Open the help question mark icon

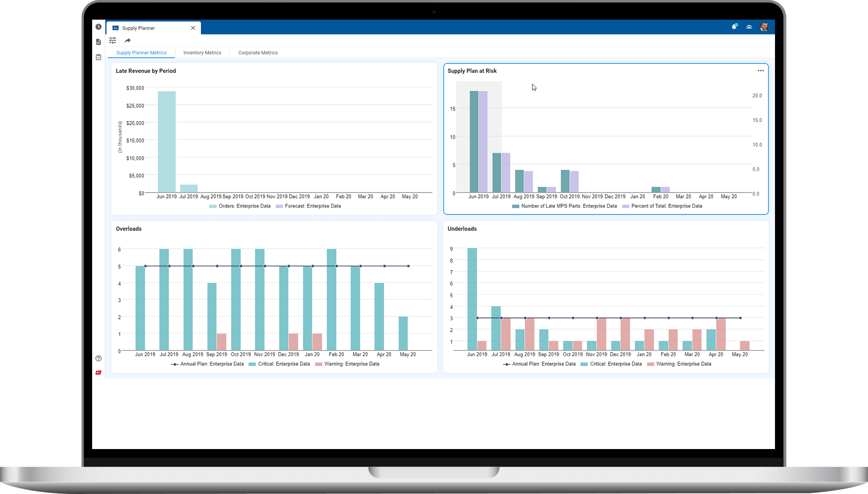click(x=99, y=359)
